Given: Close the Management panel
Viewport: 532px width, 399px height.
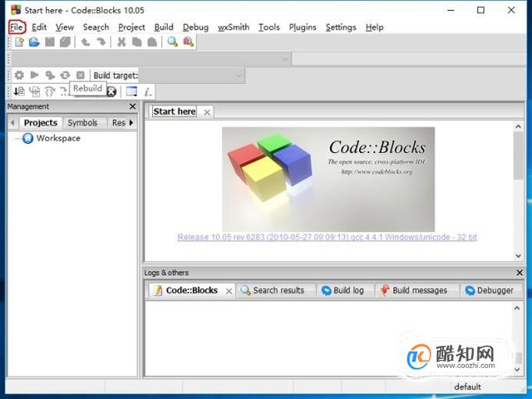Looking at the screenshot, I should coord(133,107).
